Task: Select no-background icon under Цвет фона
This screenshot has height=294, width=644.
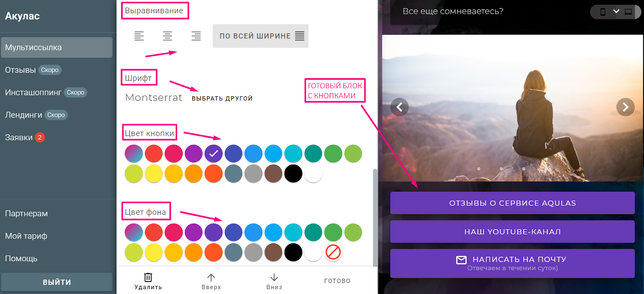Action: 333,252
